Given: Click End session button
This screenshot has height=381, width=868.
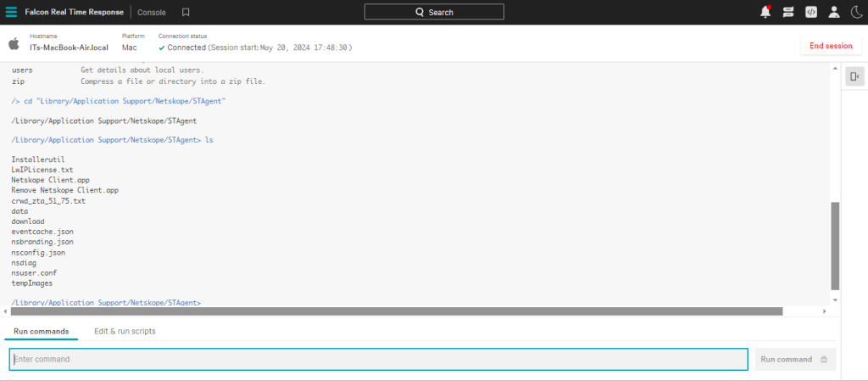Looking at the screenshot, I should click(x=831, y=46).
